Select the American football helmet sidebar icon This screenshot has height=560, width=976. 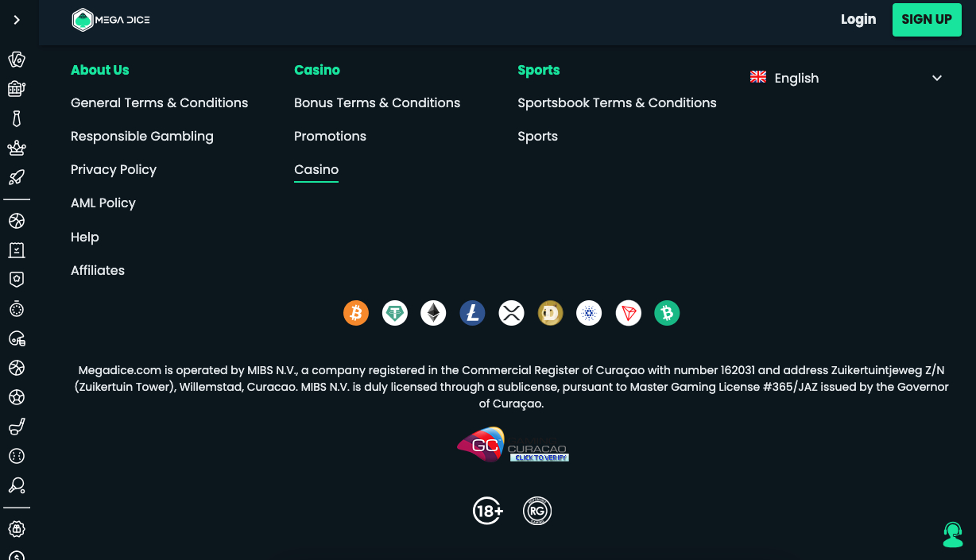[x=17, y=338]
